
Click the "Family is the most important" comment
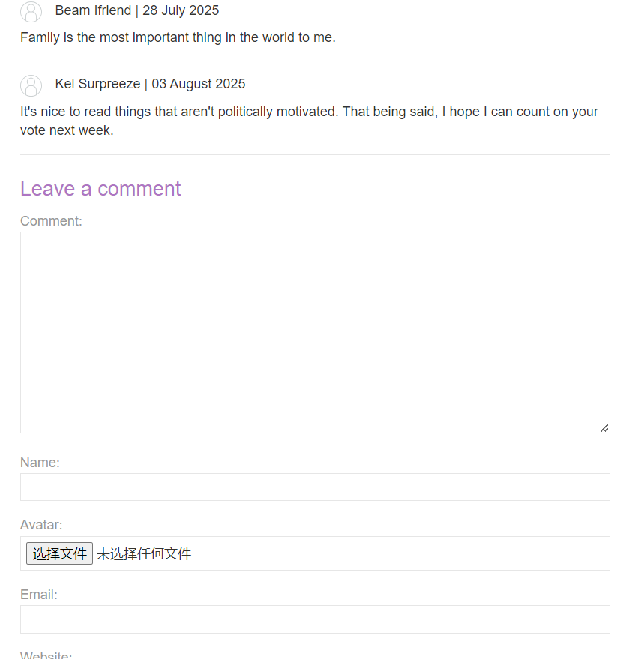coord(178,37)
